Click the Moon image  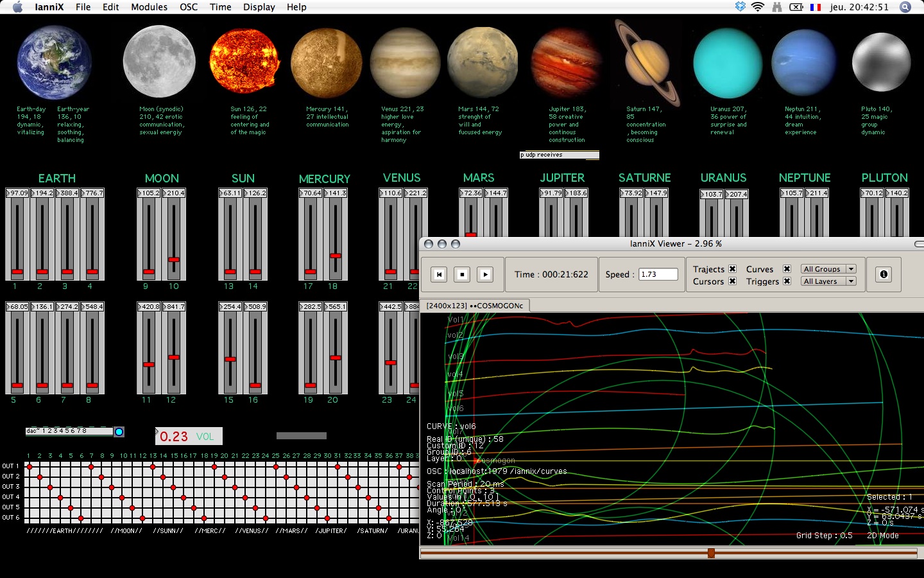coord(159,62)
